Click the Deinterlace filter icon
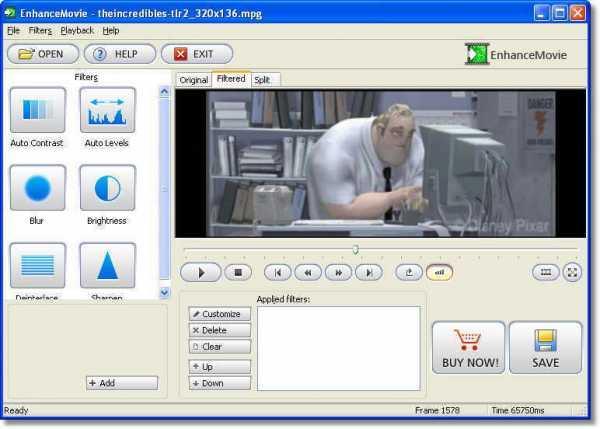This screenshot has width=600, height=429. (x=38, y=266)
